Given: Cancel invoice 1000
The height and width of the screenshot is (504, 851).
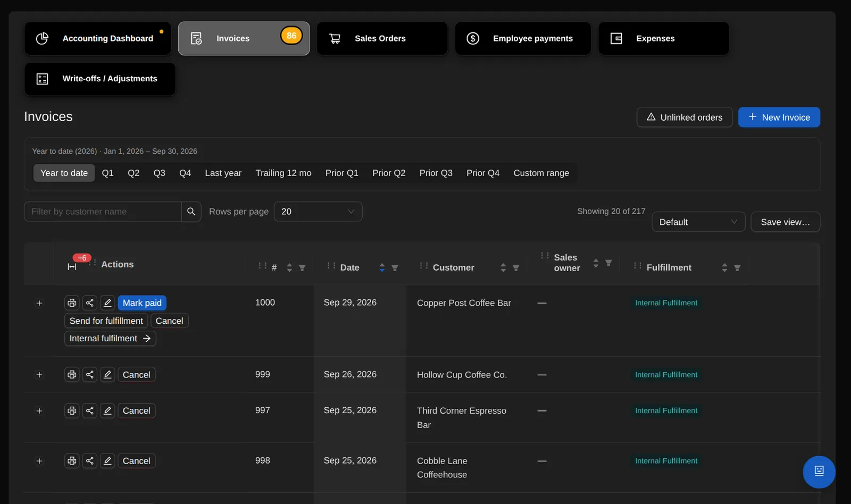Looking at the screenshot, I should tap(170, 321).
